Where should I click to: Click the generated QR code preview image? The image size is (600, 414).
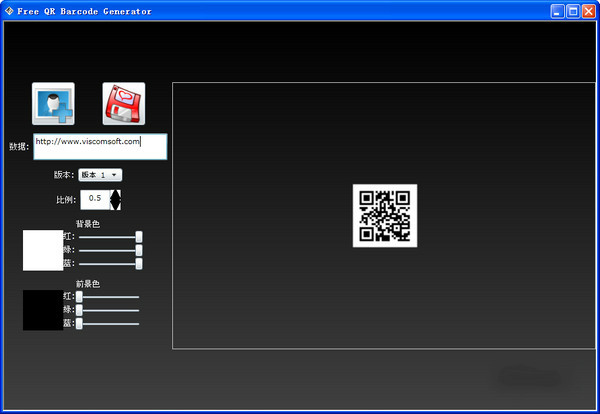(385, 216)
